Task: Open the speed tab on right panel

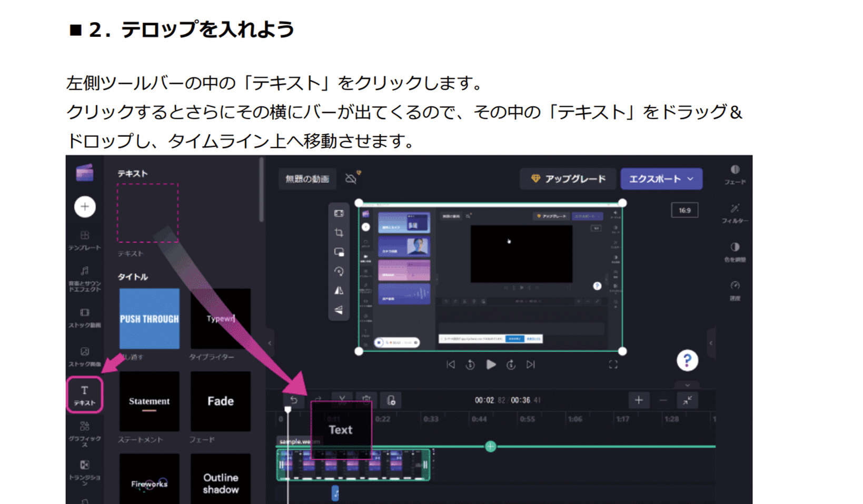Action: pos(735,291)
